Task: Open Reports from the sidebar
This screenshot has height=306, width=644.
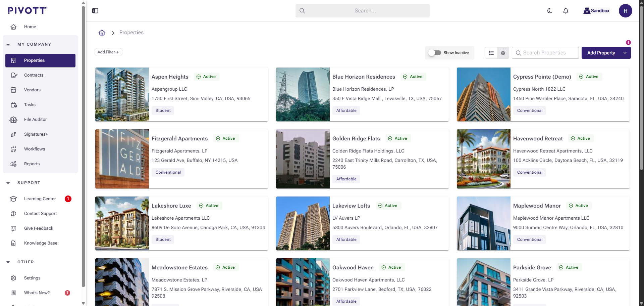Action: pyautogui.click(x=32, y=164)
